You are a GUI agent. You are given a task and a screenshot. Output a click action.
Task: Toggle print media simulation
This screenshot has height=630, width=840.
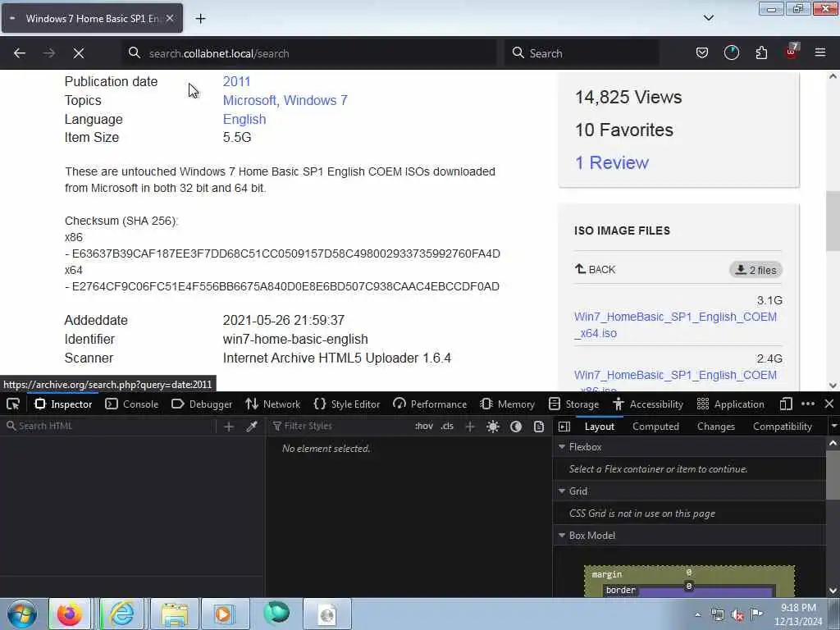click(539, 427)
